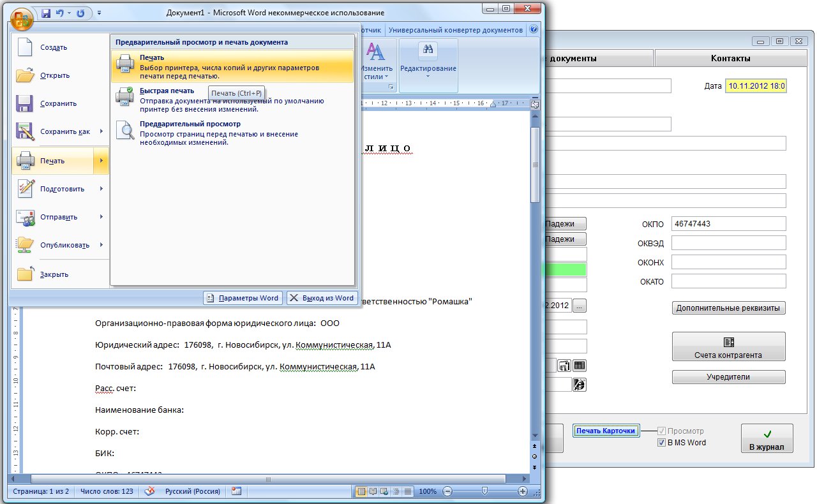817x504 pixels.
Task: Switch to Print Layout view
Action: point(361,491)
